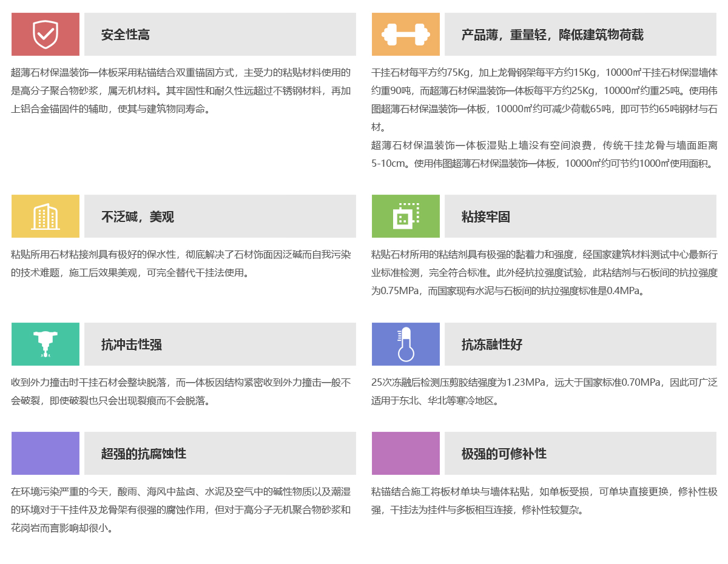This screenshot has height=564, width=728.
Task: Click the shield checkmark inside the red icon
Action: [45, 35]
